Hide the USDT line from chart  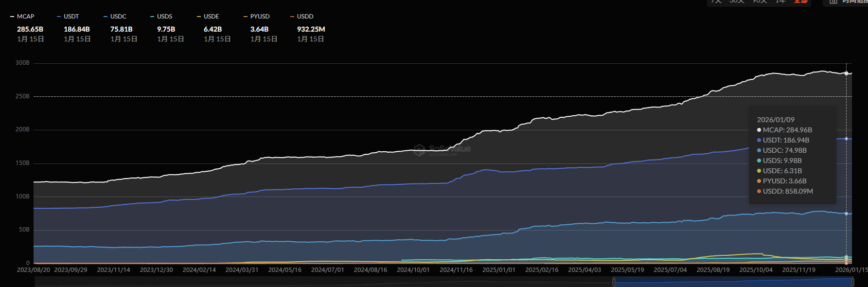coord(68,17)
